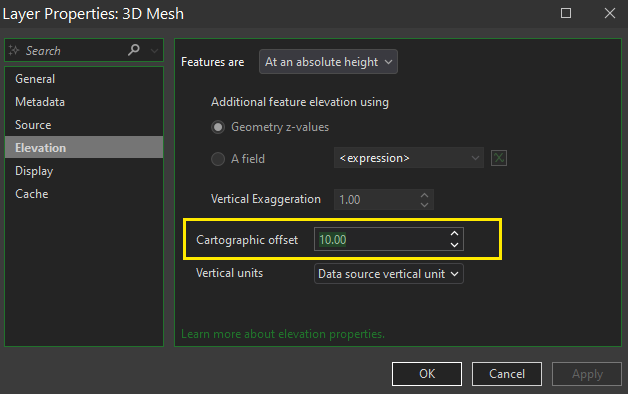Click the Vertical Exaggeration value field
Screen dimensions: 628x394
(375, 199)
